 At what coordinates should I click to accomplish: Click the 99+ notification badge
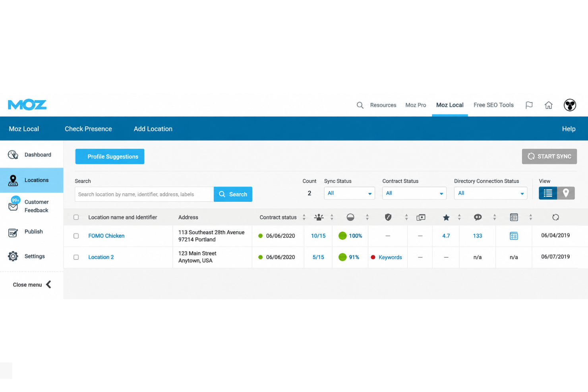(x=15, y=200)
